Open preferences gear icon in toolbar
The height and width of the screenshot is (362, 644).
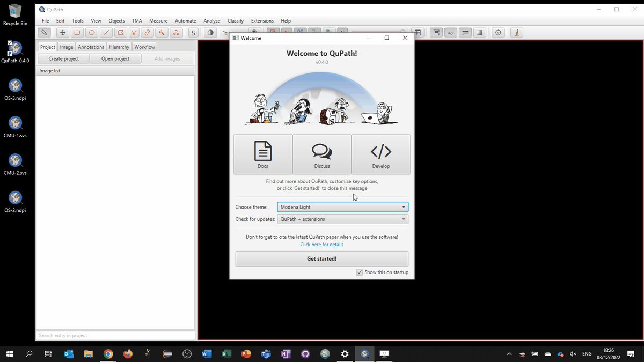(499, 33)
